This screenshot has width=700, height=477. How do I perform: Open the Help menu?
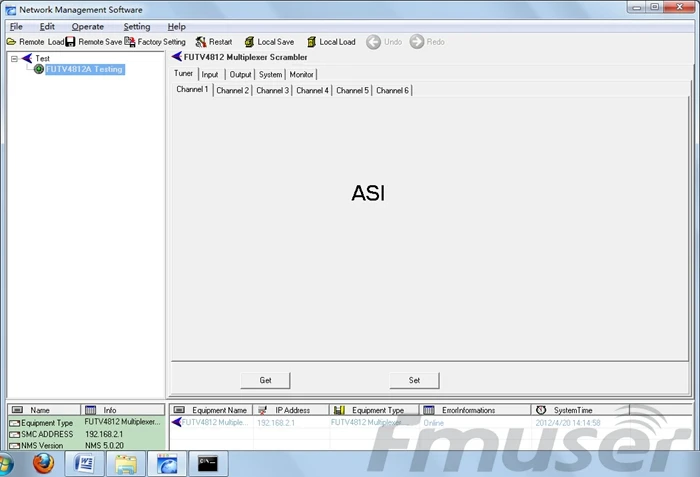176,27
